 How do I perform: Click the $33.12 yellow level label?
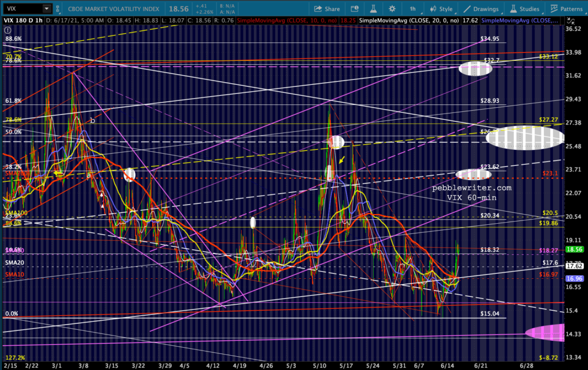tap(548, 57)
